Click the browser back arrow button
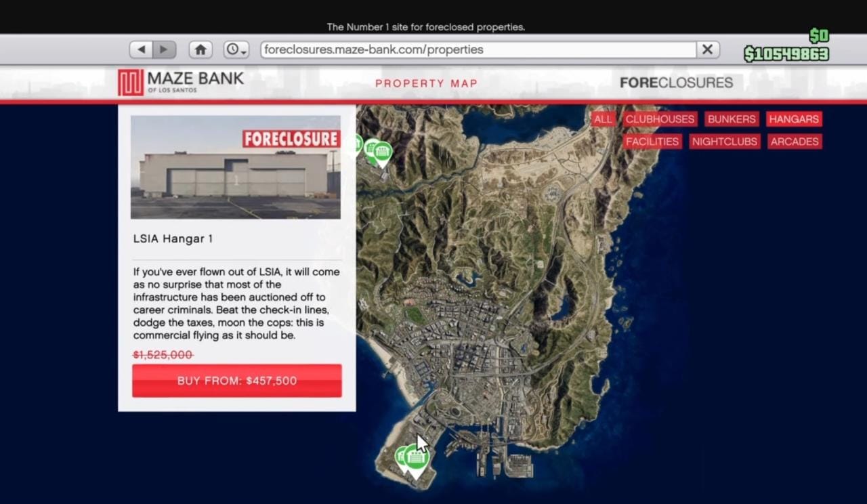Viewport: 867px width, 504px height. pyautogui.click(x=141, y=49)
